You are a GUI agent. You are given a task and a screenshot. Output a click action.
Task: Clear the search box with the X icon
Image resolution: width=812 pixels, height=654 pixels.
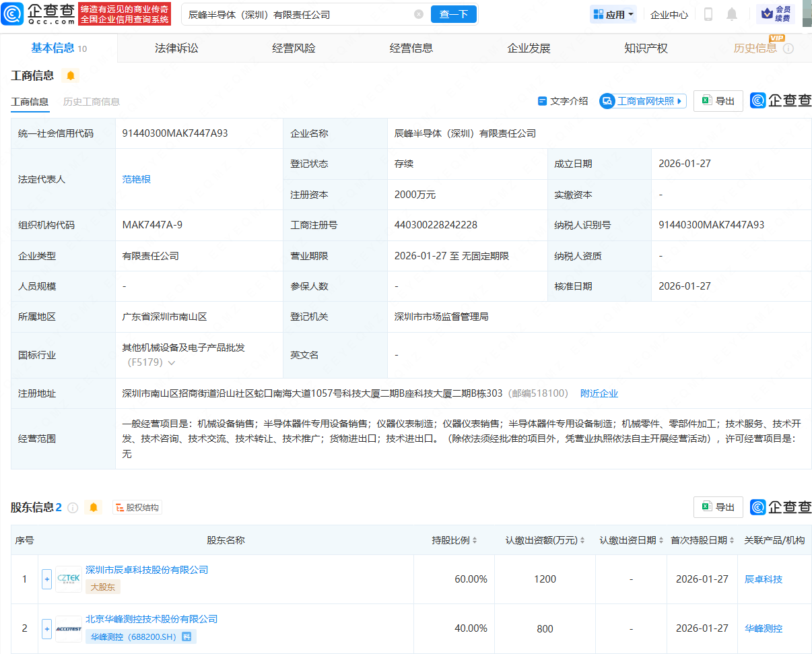(x=419, y=14)
